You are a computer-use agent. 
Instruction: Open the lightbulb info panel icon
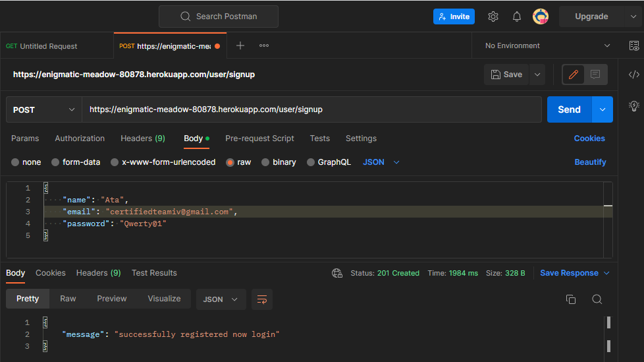pyautogui.click(x=634, y=106)
